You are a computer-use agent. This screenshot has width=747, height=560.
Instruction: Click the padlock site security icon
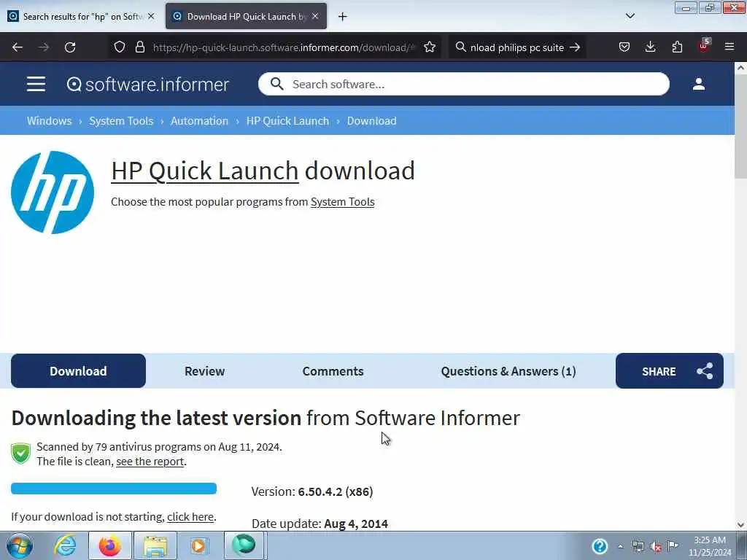point(139,47)
